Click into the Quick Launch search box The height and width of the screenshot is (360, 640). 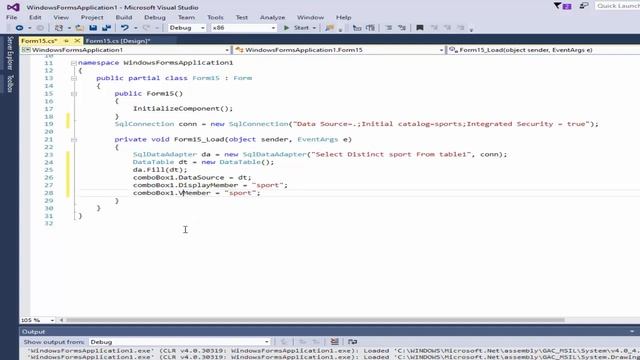618,6
